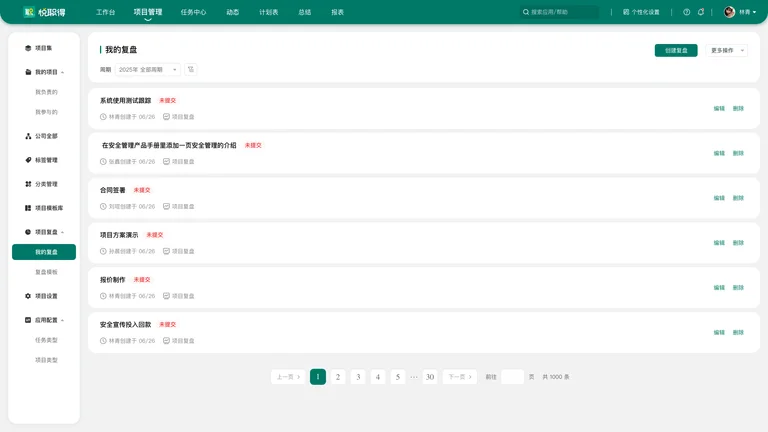This screenshot has width=768, height=432.
Task: Collapse the 项目复盘 sidebar group
Action: [x=63, y=232]
